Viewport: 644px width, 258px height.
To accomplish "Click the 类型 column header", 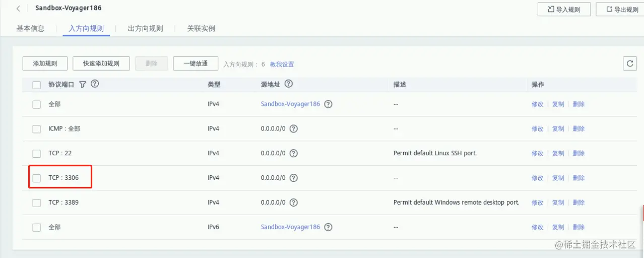I will tap(214, 84).
